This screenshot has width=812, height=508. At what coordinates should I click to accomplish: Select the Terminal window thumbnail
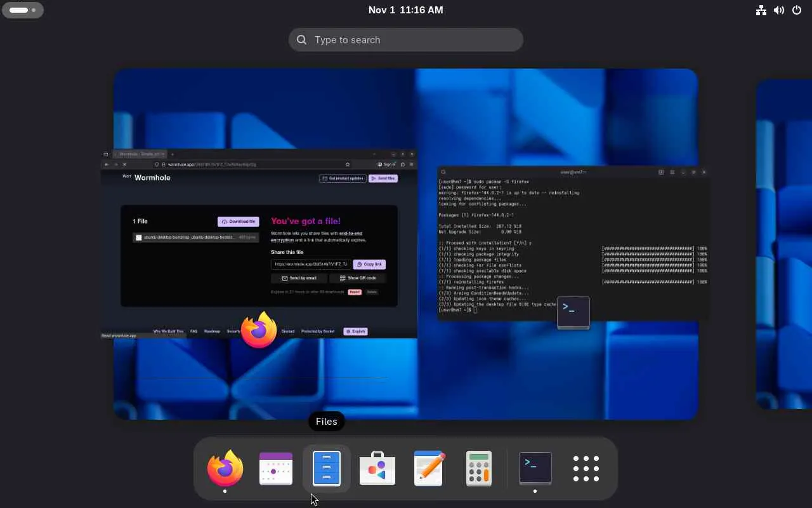click(x=573, y=244)
